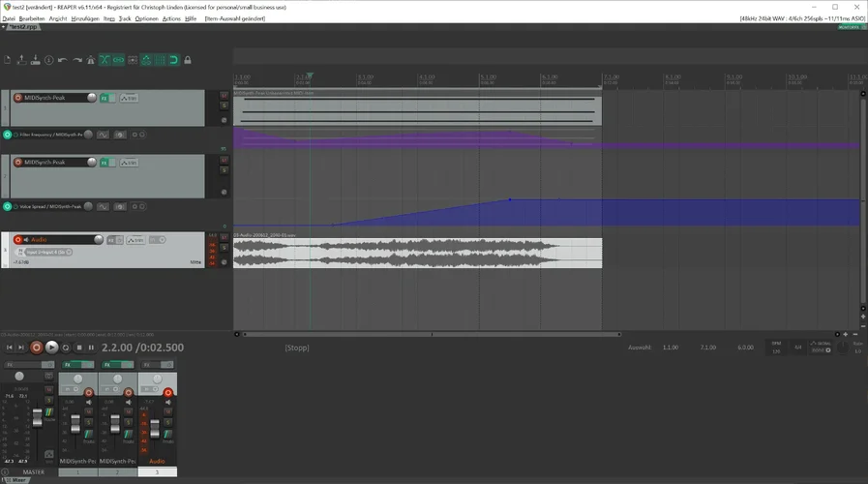This screenshot has width=868, height=484.
Task: Toggle auto-crossfade toolbar icon
Action: click(x=105, y=60)
